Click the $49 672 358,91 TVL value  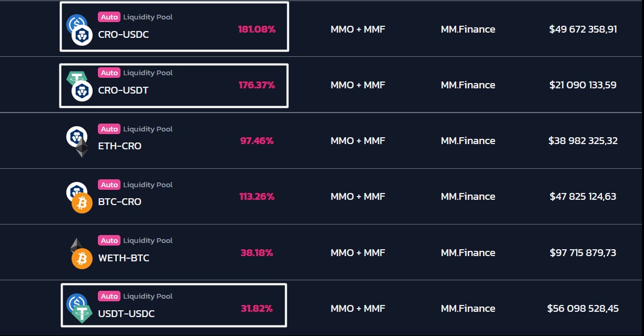pyautogui.click(x=583, y=29)
